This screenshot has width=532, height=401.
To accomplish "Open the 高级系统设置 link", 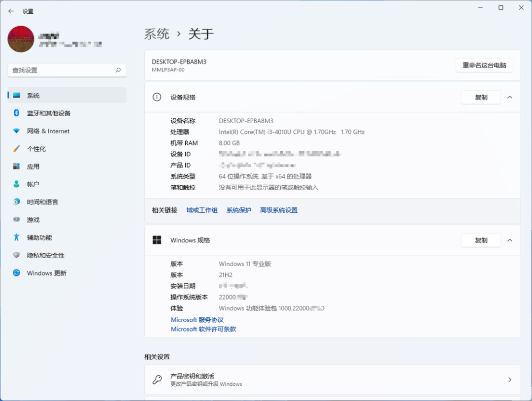I will 279,210.
